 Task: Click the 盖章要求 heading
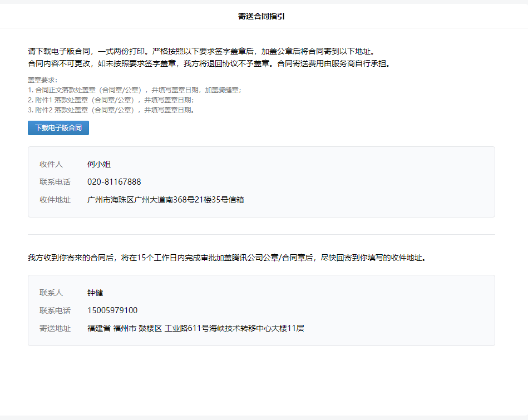click(43, 80)
